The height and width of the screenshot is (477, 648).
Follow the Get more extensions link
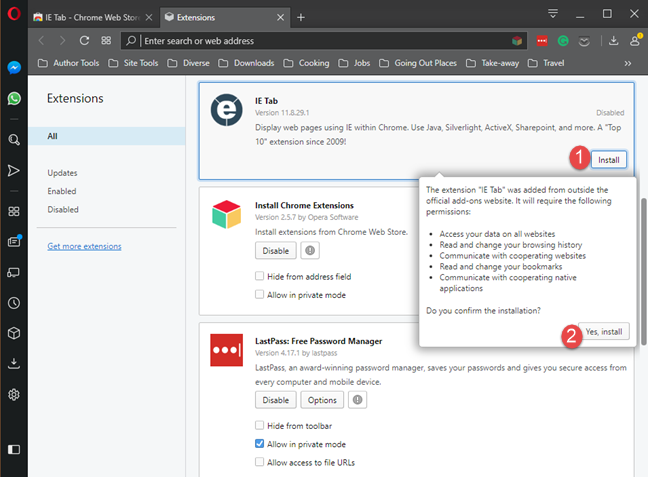pyautogui.click(x=84, y=246)
